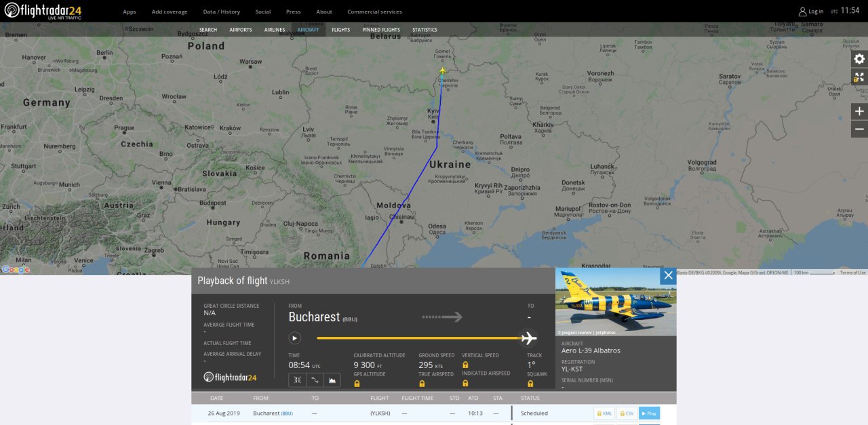
Task: Click the Flightradar24 logo in the header
Action: coord(43,10)
